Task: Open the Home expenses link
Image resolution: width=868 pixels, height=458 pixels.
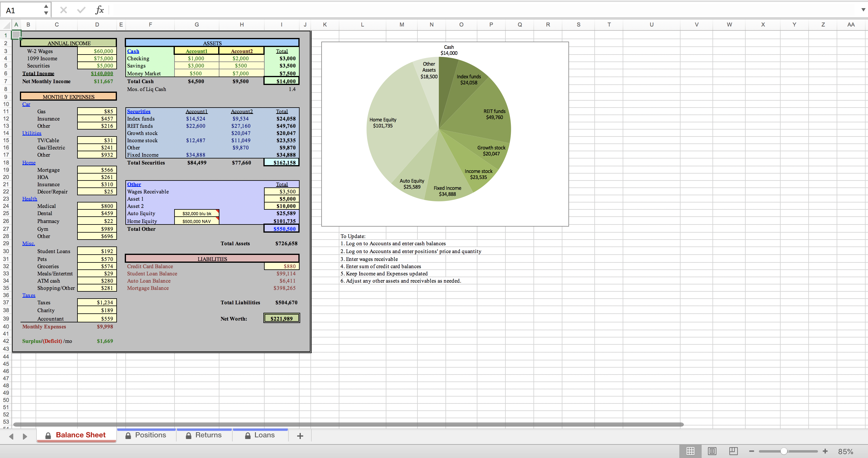Action: pos(29,163)
